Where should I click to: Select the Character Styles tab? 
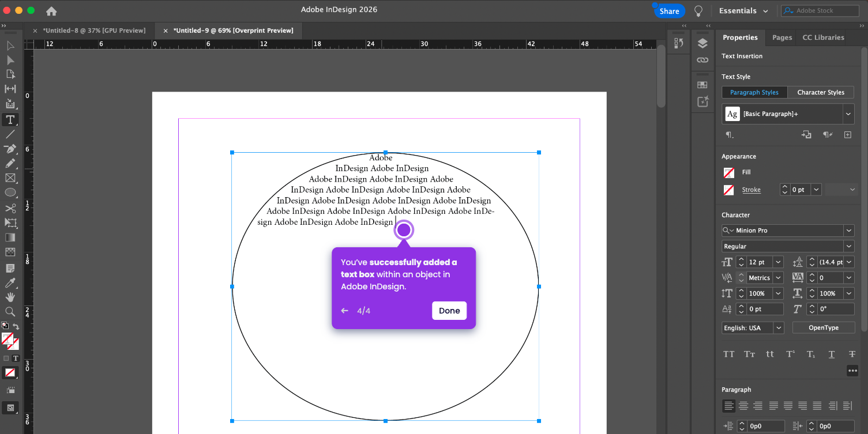(821, 92)
